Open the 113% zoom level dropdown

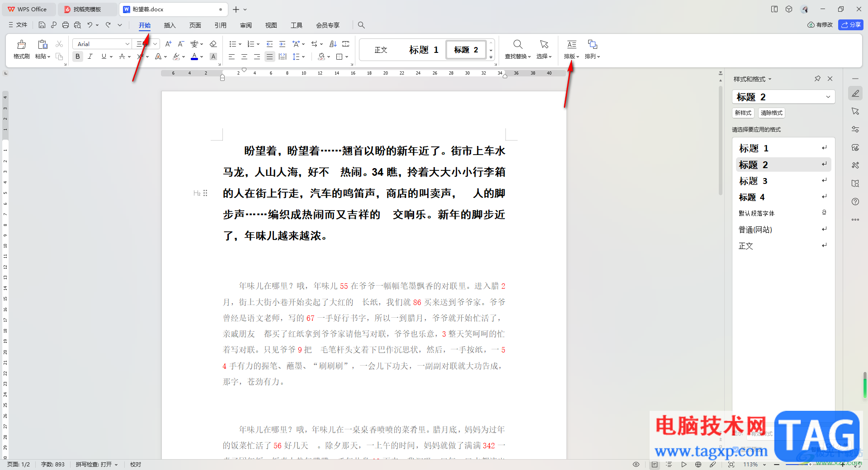[764, 465]
